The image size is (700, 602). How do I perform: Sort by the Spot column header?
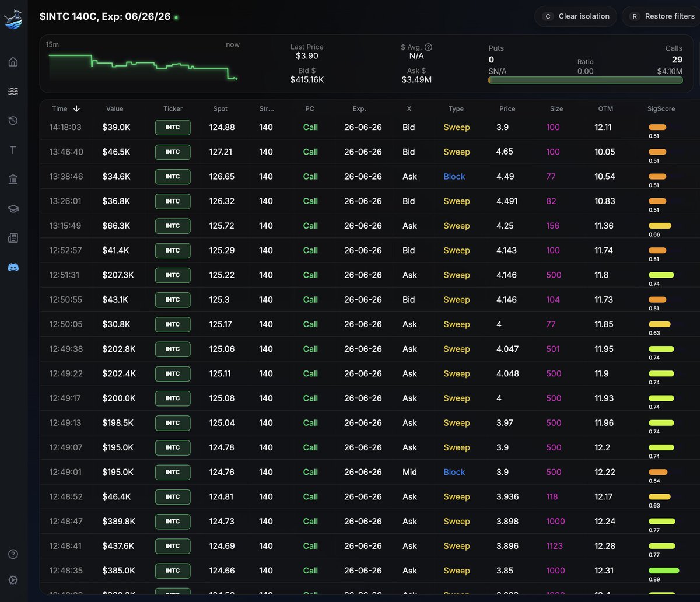coord(220,108)
